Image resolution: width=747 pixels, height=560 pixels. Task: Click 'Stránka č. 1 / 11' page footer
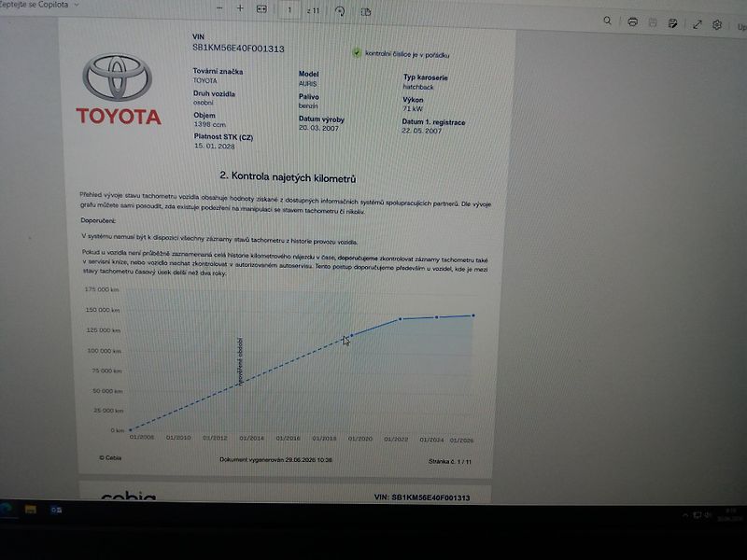coord(450,461)
